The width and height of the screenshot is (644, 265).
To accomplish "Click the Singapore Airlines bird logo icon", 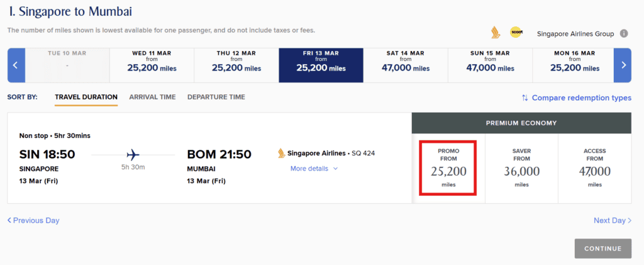I will click(x=495, y=33).
